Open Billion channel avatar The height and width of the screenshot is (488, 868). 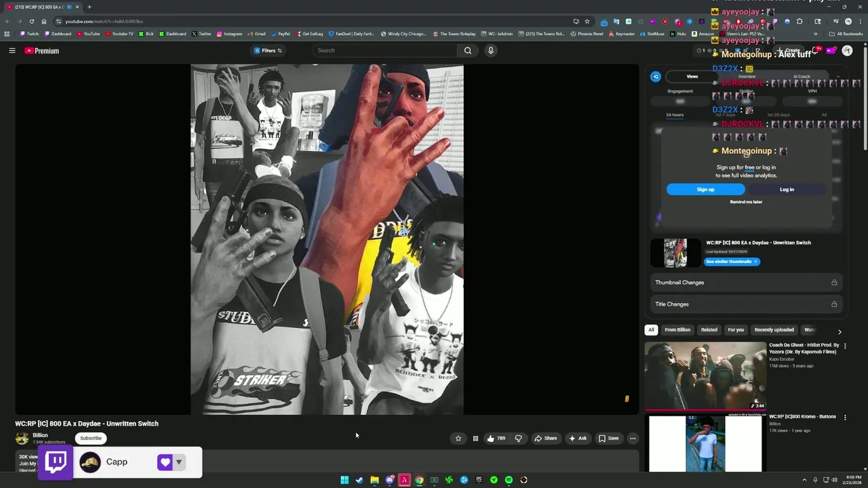(x=22, y=438)
